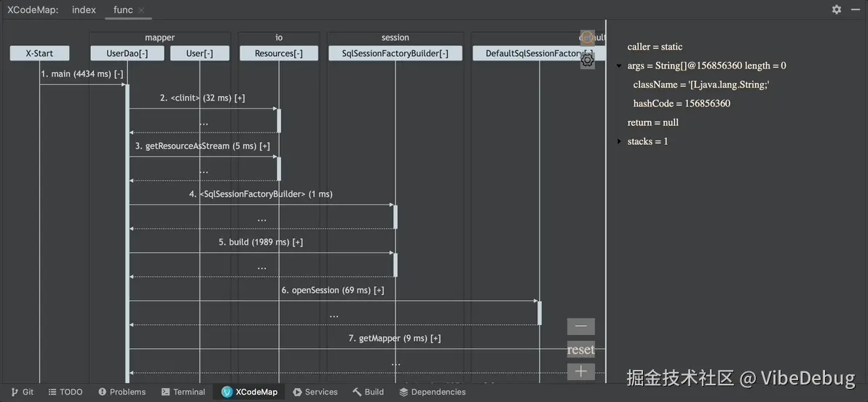Collapse SqlSessionFactoryBuilder[-] participant
Viewport: 868px width, 402px height.
[395, 54]
